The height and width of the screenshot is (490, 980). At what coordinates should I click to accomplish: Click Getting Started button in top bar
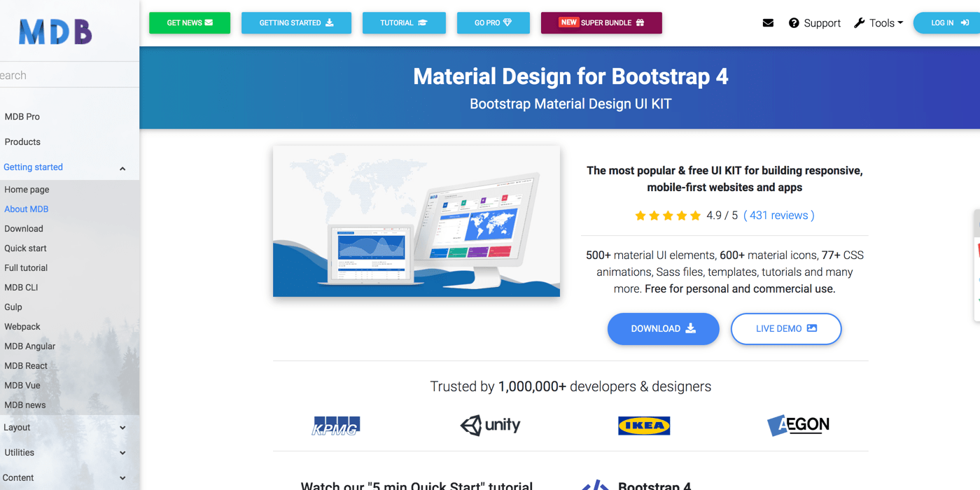296,23
